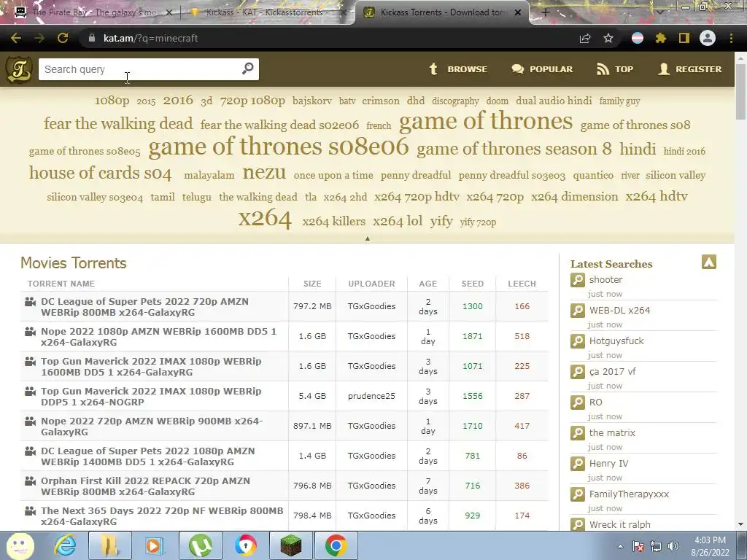Click the camera icon beside Orphan First Kill

pos(30,481)
